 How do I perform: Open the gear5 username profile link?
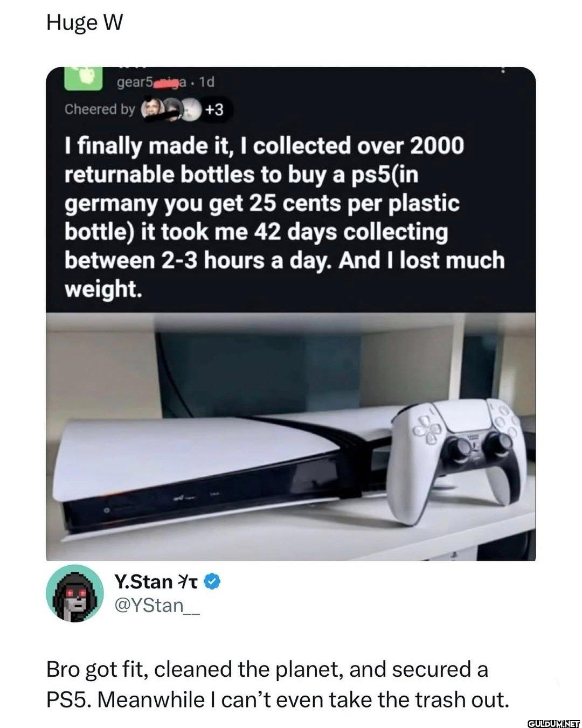tap(152, 82)
